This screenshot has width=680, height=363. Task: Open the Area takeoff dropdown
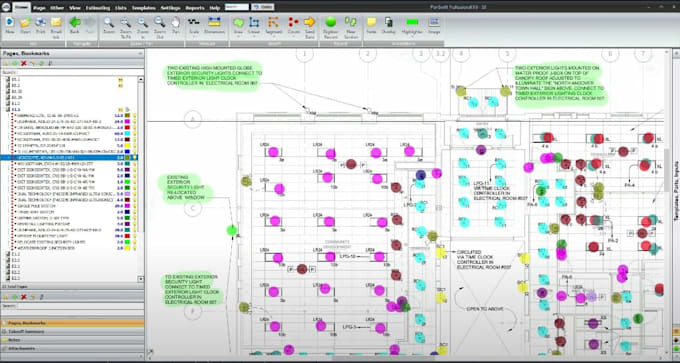[x=239, y=36]
